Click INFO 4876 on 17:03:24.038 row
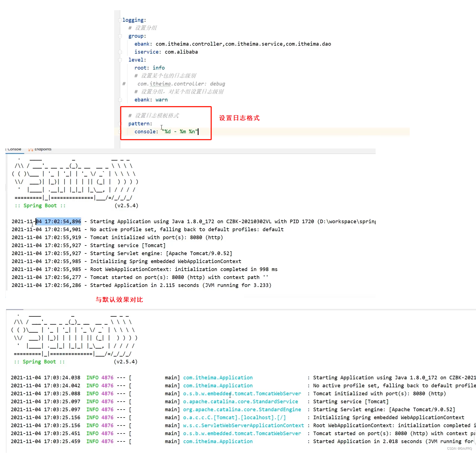 pos(100,378)
